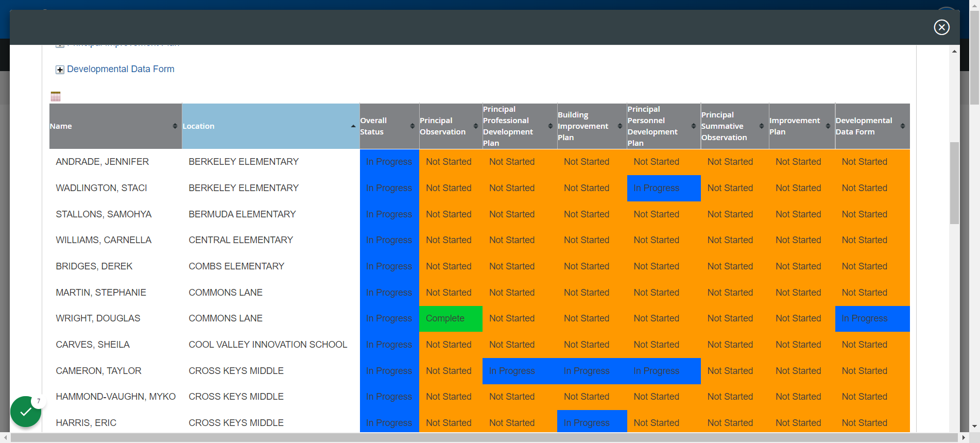Click BERMUDA ELEMENTARY location cell
The width and height of the screenshot is (980, 443).
click(x=242, y=214)
